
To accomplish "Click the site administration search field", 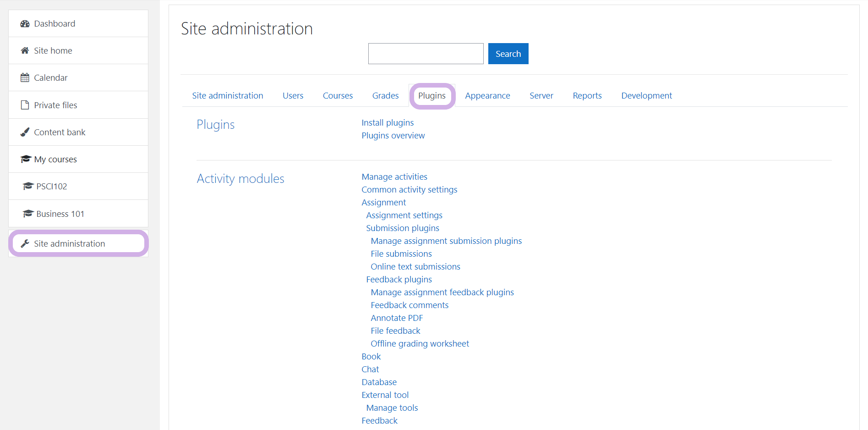I will 426,54.
